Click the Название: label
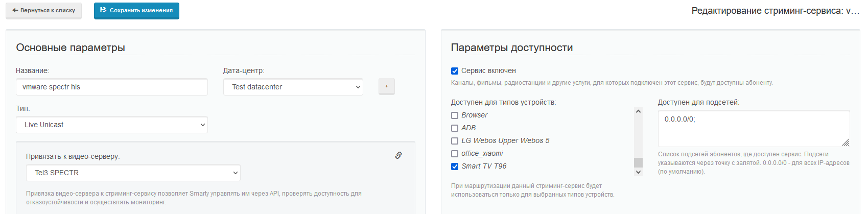The width and height of the screenshot is (868, 214). [x=33, y=70]
